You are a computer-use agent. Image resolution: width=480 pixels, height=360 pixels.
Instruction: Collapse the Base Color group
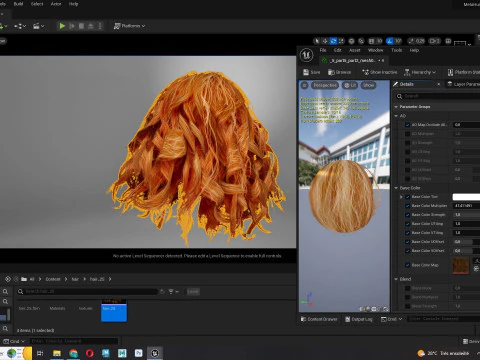[396, 188]
